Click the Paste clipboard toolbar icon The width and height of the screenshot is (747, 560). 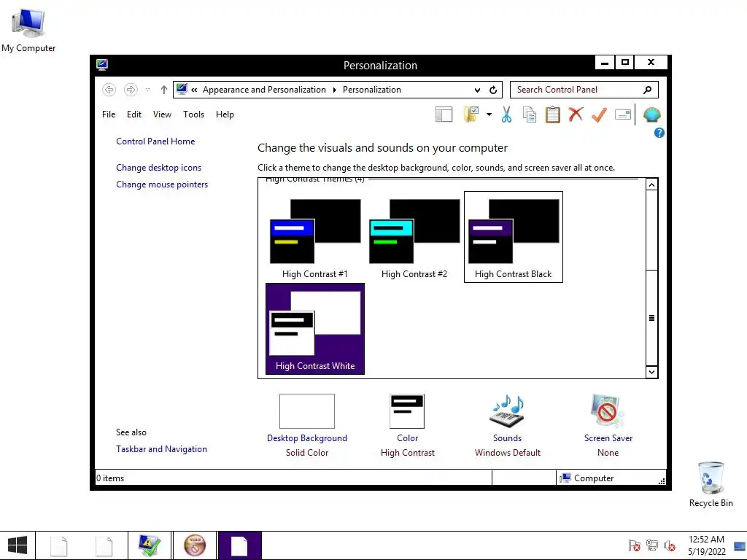(553, 114)
